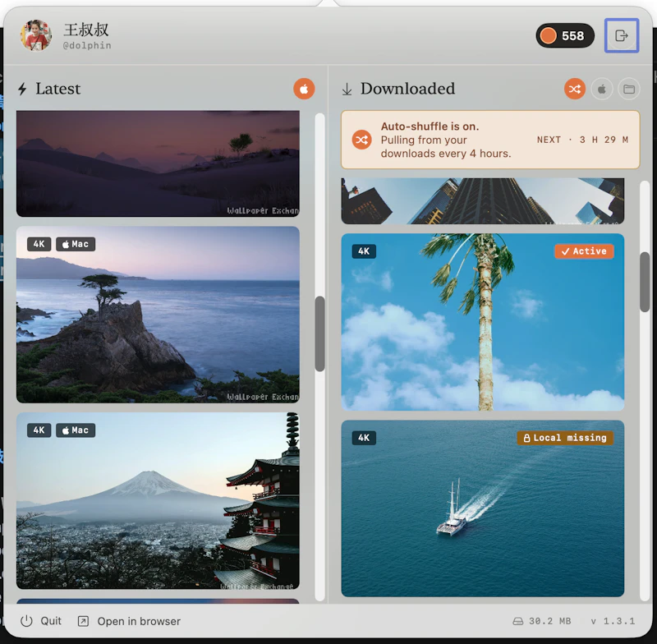
Task: Click the NEXT 3 H 29 M countdown
Action: (582, 140)
